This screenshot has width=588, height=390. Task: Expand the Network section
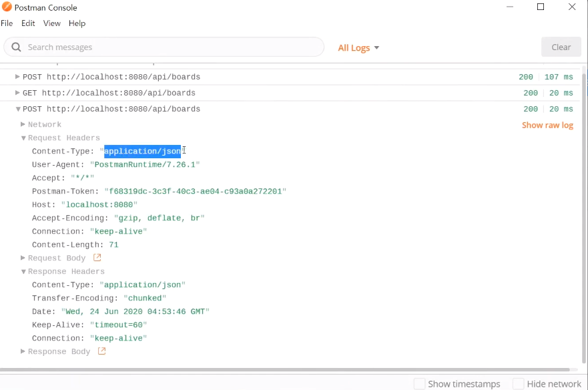pos(23,124)
